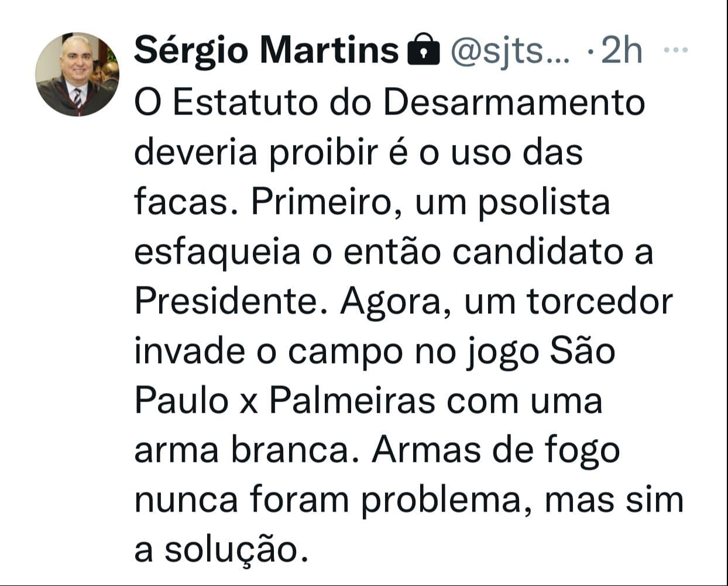728x586 pixels.
Task: Open Sérgio Martins' profile picture
Action: pyautogui.click(x=77, y=74)
